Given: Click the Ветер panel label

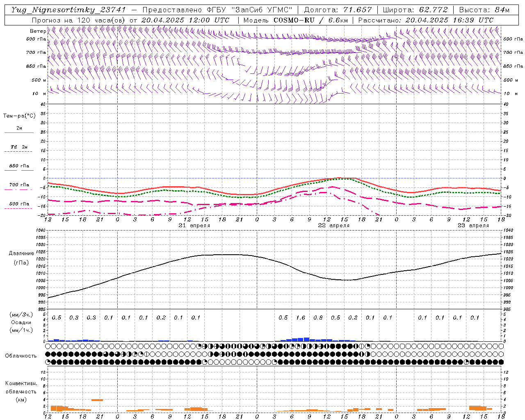Looking at the screenshot, I should coord(38,31).
